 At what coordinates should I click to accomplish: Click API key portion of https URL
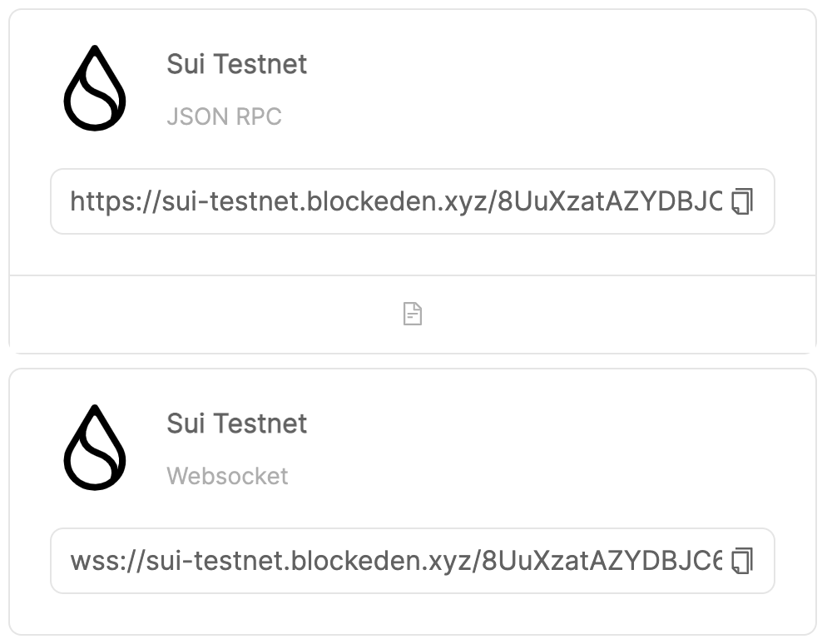click(609, 201)
